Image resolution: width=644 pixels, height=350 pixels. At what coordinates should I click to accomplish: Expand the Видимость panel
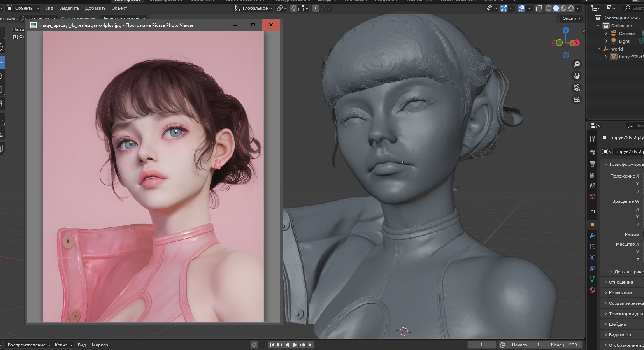(623, 335)
